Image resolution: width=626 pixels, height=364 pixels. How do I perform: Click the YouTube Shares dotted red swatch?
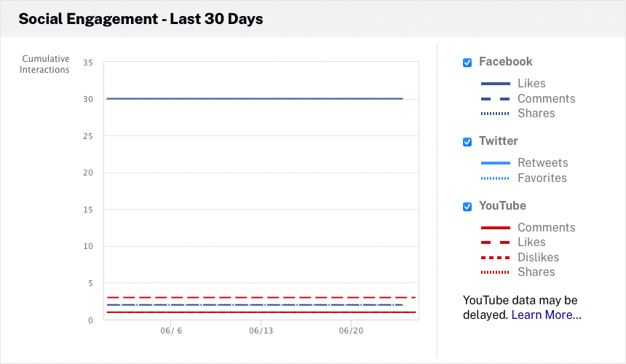495,272
